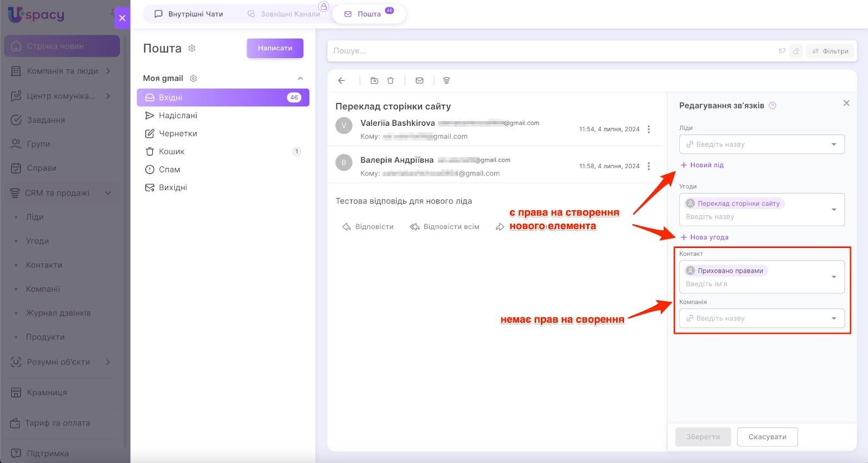Click the Написати compose button

click(275, 48)
